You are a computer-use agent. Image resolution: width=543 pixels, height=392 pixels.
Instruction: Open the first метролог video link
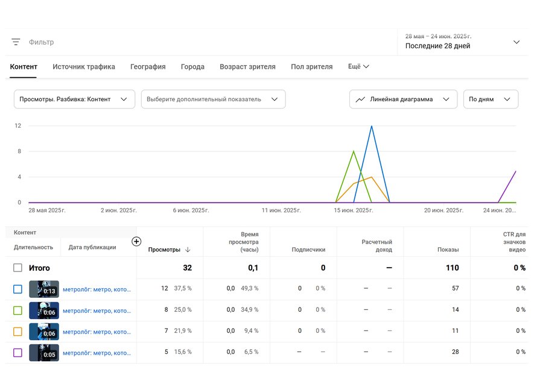click(97, 289)
